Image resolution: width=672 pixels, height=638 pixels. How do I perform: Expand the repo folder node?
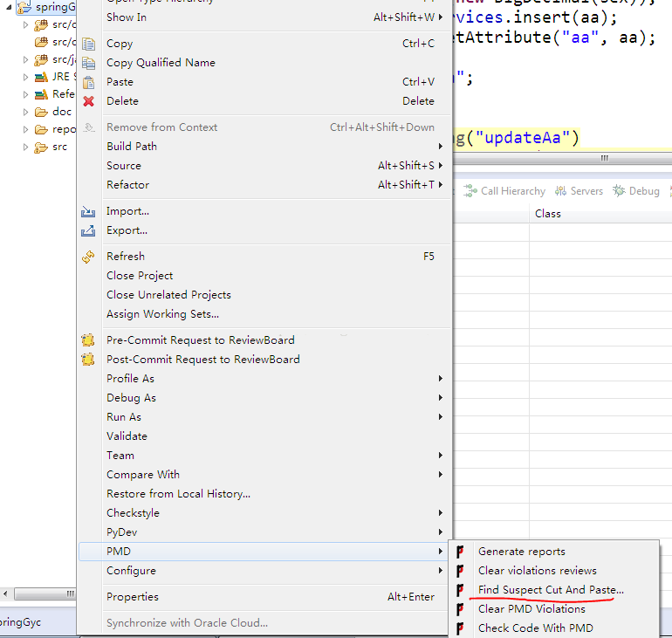click(25, 130)
